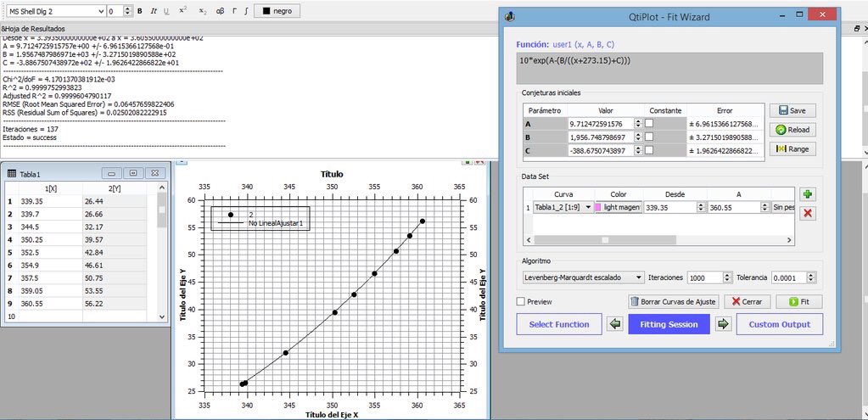Screen dimensions: 868x420
Task: Select the 2[Y] column header
Action: click(115, 189)
